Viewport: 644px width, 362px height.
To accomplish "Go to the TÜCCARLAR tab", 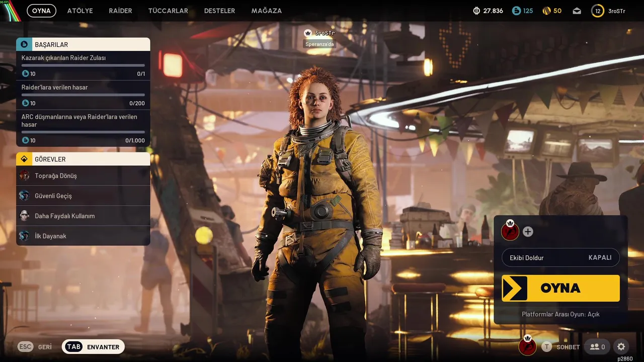I will [x=168, y=11].
